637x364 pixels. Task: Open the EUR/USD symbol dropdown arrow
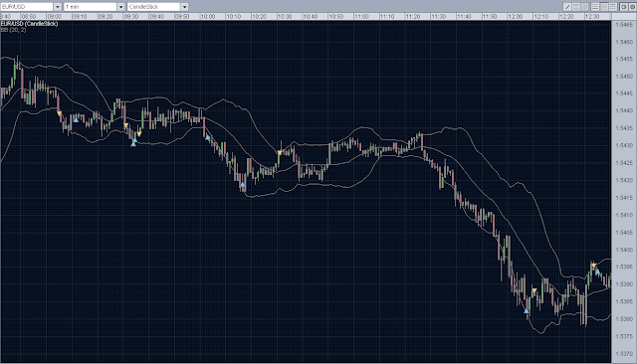[x=58, y=7]
